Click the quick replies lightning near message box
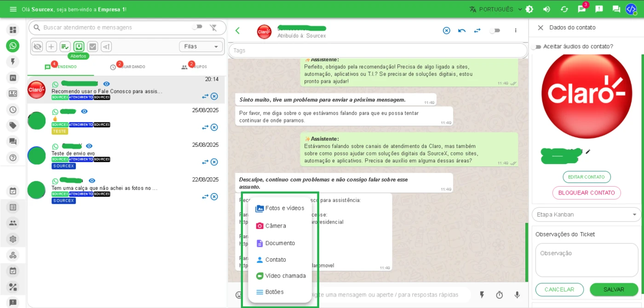This screenshot has height=308, width=644. tap(482, 295)
